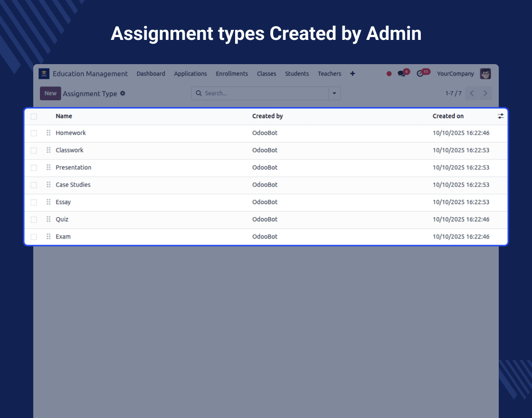Click the 1-7 / 7 pager counter
Viewport: 532px width, 418px height.
point(453,93)
